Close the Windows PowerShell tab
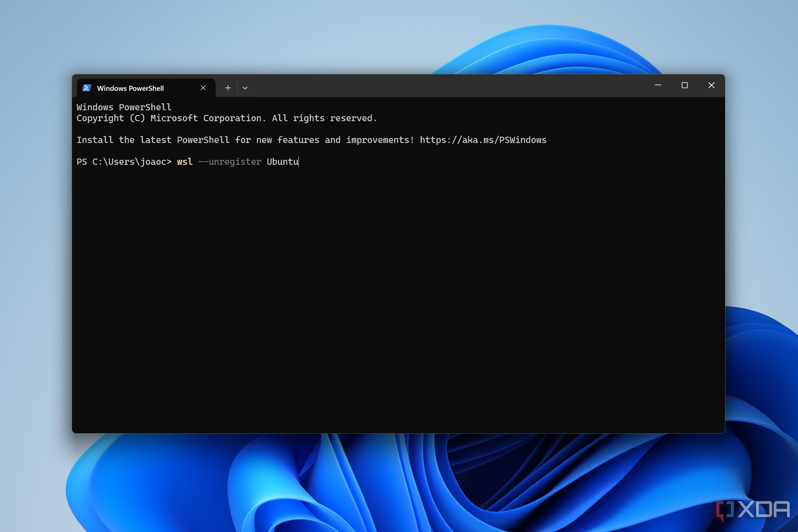Viewport: 798px width, 532px height. [203, 88]
